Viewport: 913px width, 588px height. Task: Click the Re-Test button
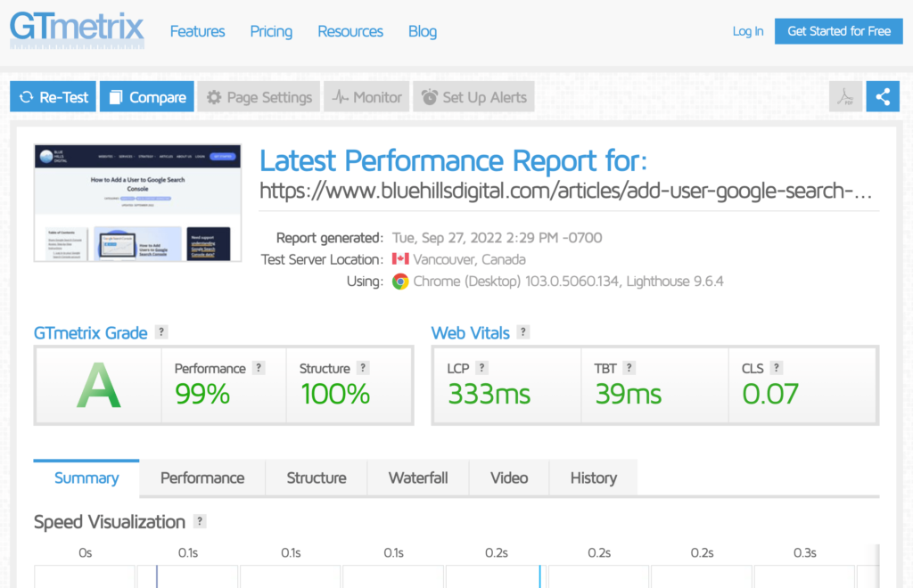click(53, 96)
